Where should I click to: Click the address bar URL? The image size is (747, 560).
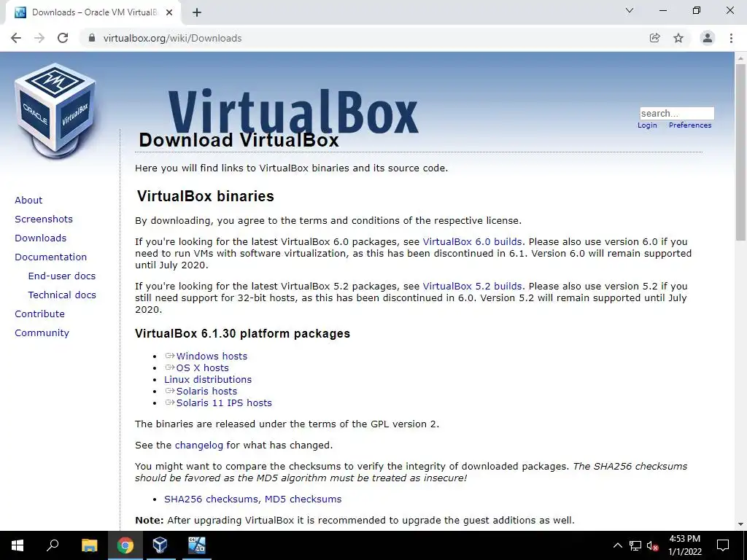pyautogui.click(x=172, y=38)
